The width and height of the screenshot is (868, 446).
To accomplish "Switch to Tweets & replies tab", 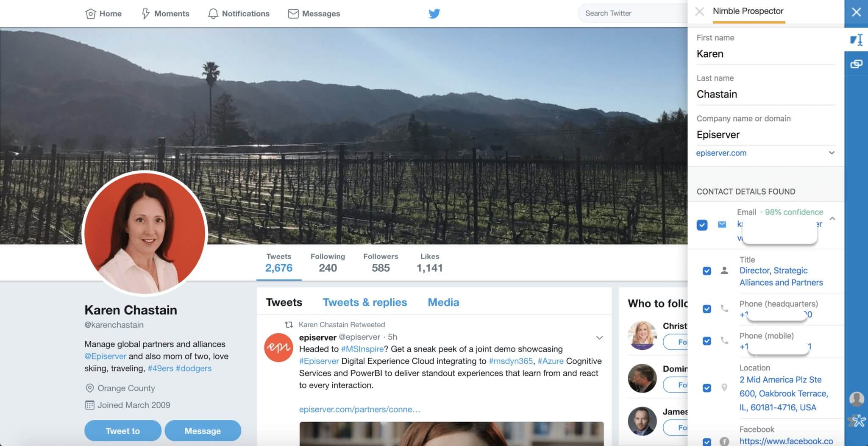I will pos(364,302).
